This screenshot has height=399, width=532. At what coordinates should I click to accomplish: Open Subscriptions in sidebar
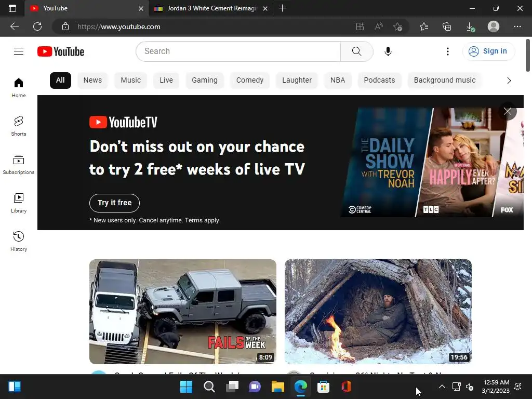pyautogui.click(x=19, y=165)
